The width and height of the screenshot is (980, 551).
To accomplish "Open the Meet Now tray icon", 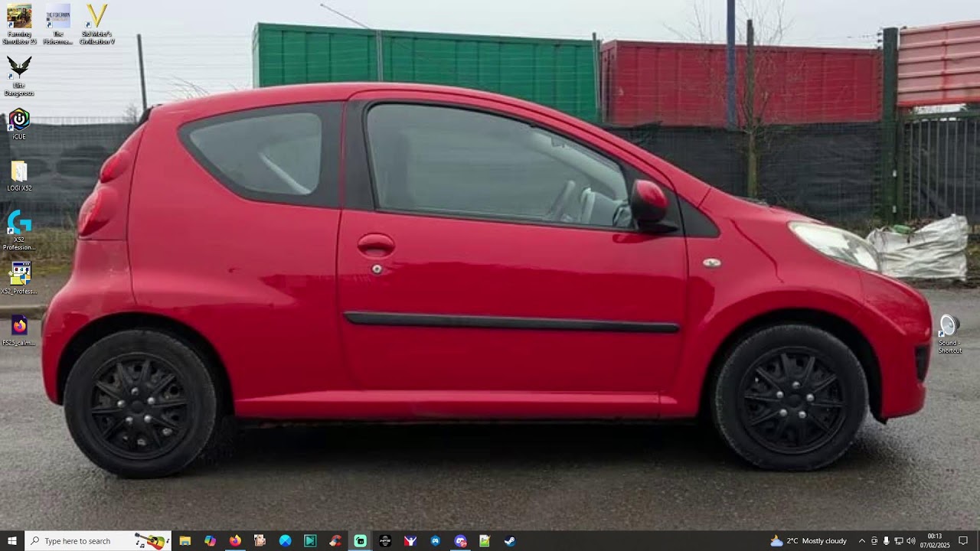I will [874, 541].
